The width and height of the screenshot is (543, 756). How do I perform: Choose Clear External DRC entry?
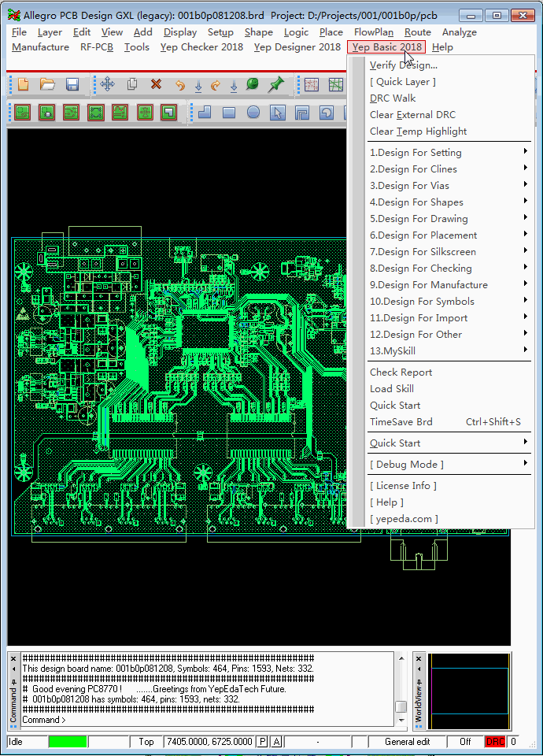(449, 115)
